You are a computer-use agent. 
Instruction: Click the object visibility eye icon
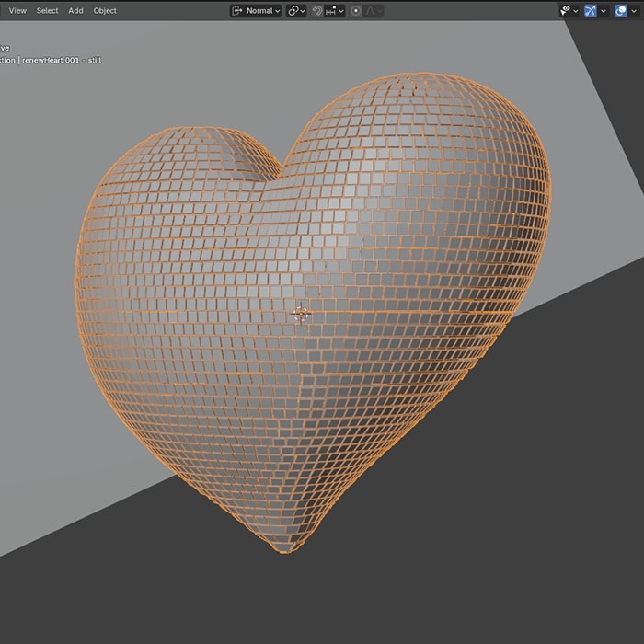(x=566, y=11)
